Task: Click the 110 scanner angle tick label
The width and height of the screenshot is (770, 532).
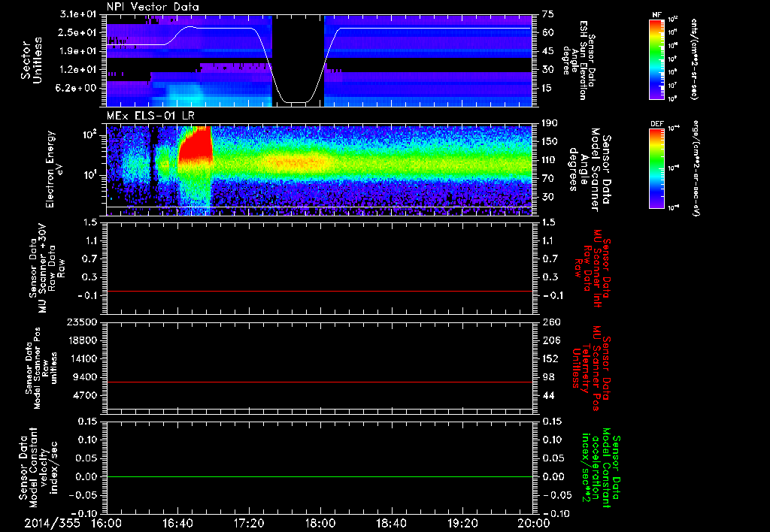Action: click(x=550, y=160)
